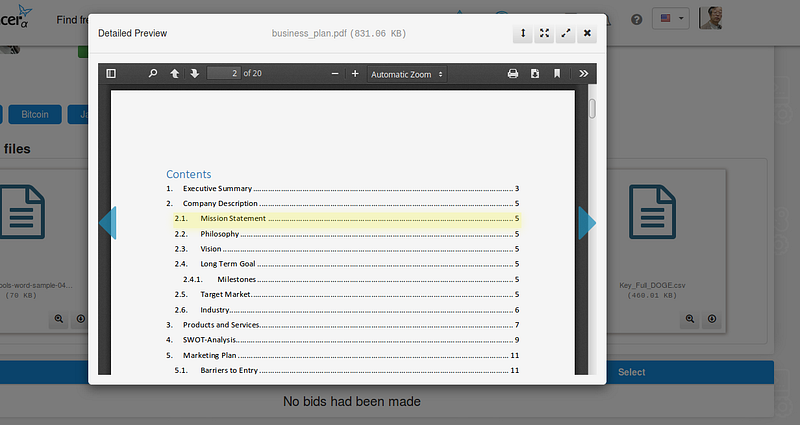Go to the previous PDF page
The image size is (800, 425).
(x=174, y=73)
